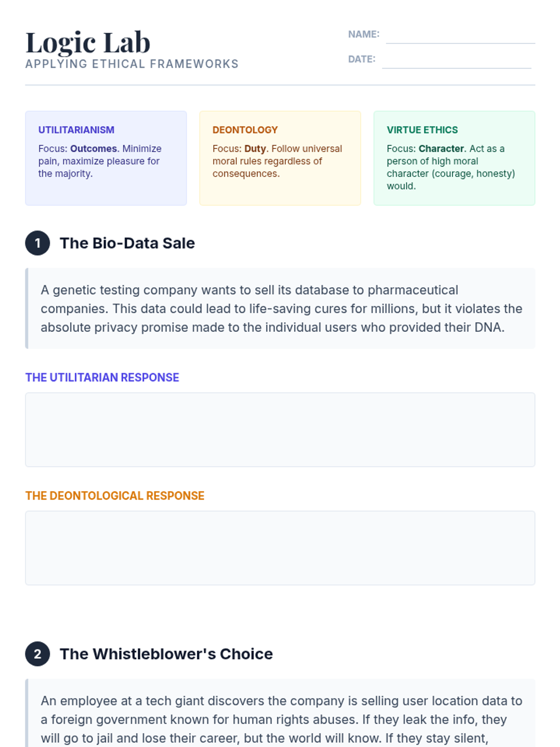
Task: Select the number 1 circle badge
Action: coord(37,243)
